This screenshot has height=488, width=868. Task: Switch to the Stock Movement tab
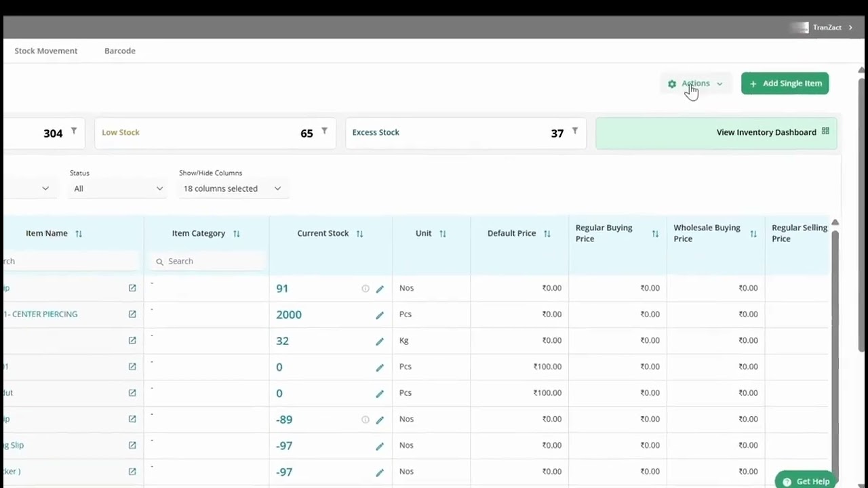click(46, 51)
